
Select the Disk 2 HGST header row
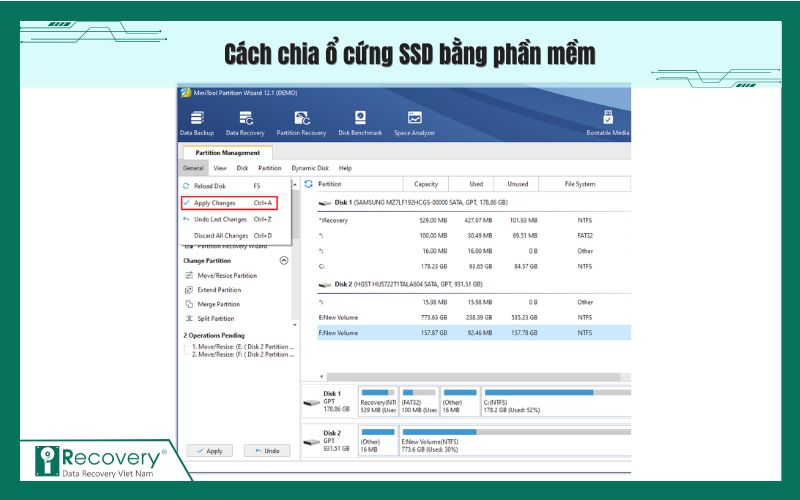473,284
